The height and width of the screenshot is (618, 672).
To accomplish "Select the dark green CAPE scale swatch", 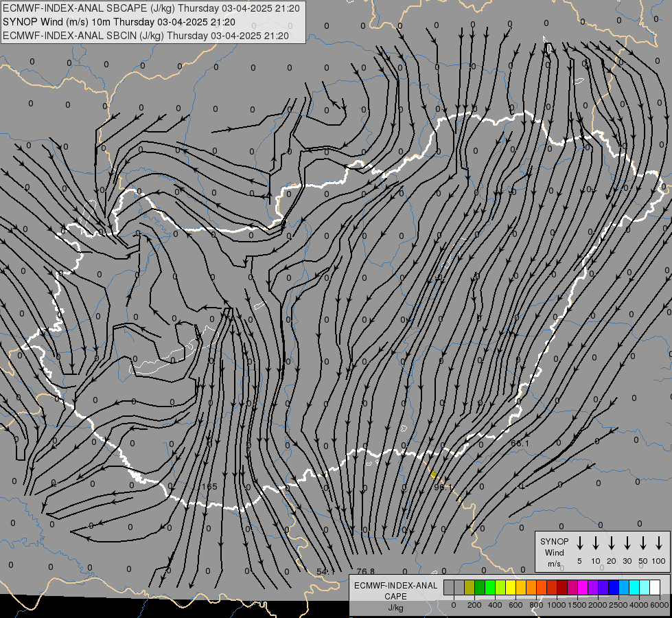I will point(480,587).
